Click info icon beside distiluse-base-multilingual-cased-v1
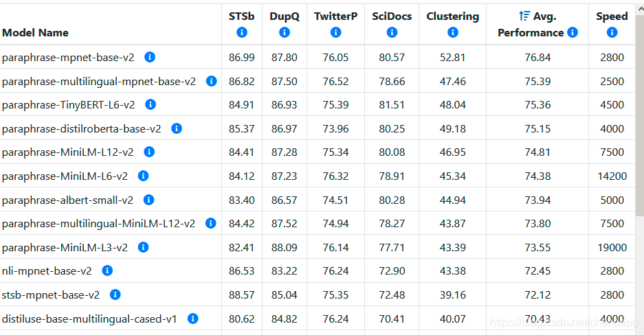The image size is (644, 335). coord(192,319)
